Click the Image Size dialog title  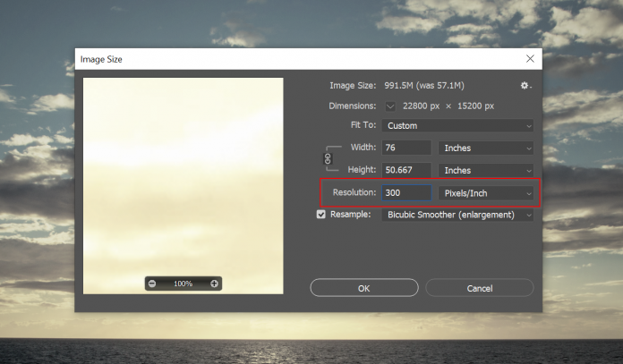(x=101, y=59)
